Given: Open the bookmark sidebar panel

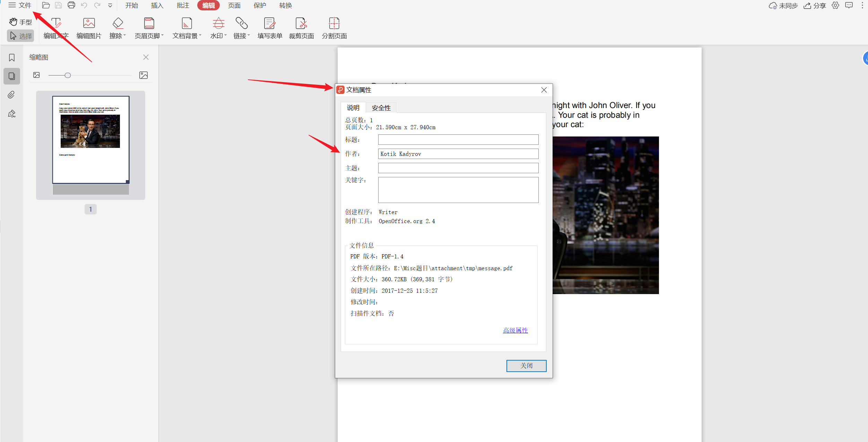Looking at the screenshot, I should click(x=12, y=58).
